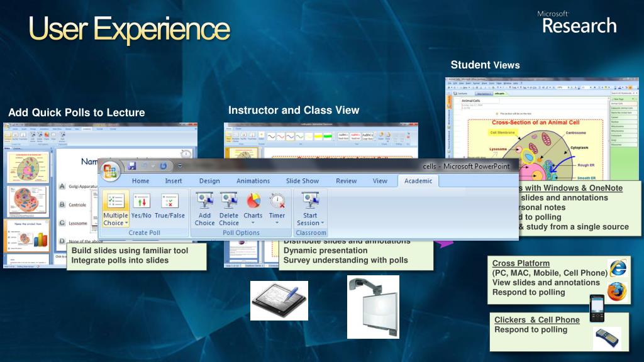Click the "cells - Microsoft PowerPoint" window title
Image resolution: width=644 pixels, height=362 pixels.
click(x=466, y=166)
